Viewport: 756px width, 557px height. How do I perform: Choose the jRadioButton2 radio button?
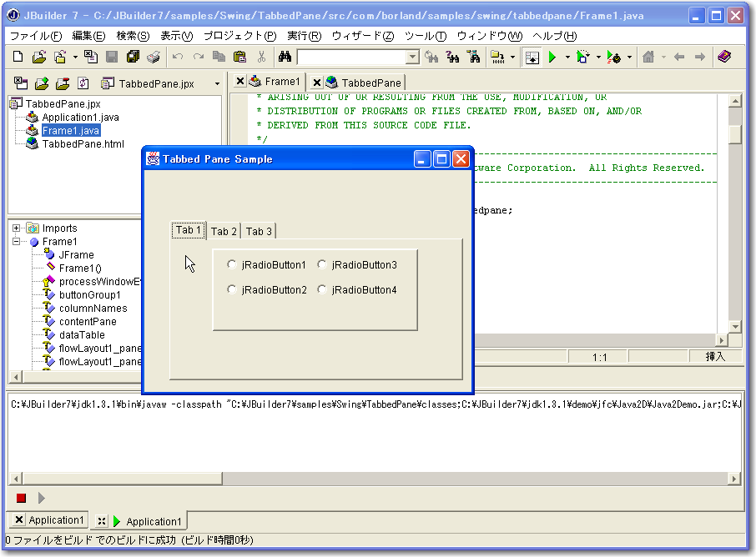(x=232, y=290)
